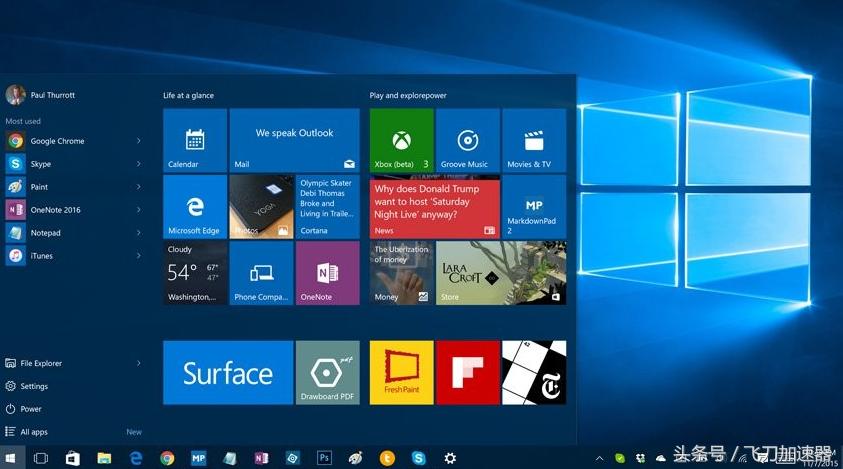Open Drawboard PDF tile
Viewport: 843px width, 469px height.
[327, 372]
